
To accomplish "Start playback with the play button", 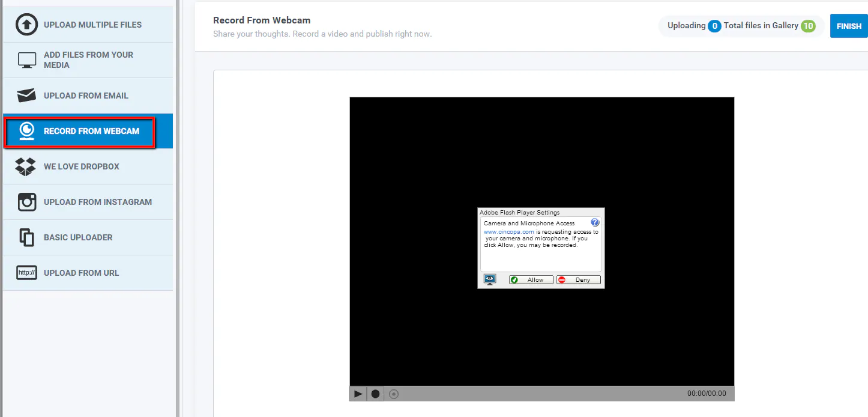I will click(x=358, y=394).
